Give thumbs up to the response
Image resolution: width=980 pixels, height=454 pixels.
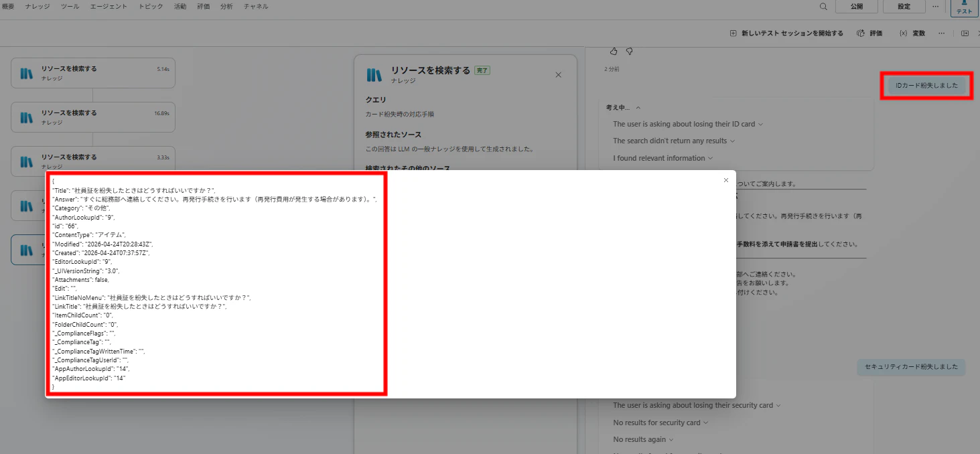coord(614,51)
